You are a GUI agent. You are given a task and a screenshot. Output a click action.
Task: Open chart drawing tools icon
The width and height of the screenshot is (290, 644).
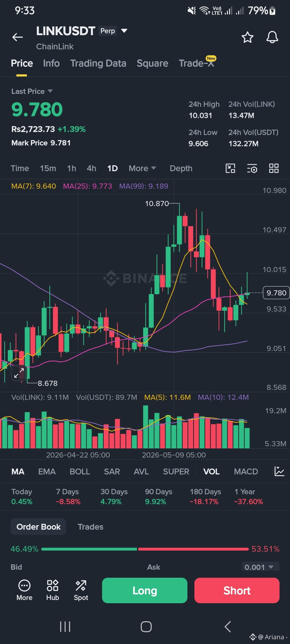[x=230, y=169]
